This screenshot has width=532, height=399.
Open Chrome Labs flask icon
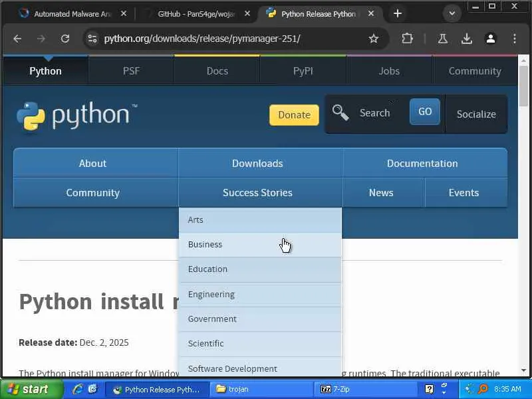tap(442, 39)
